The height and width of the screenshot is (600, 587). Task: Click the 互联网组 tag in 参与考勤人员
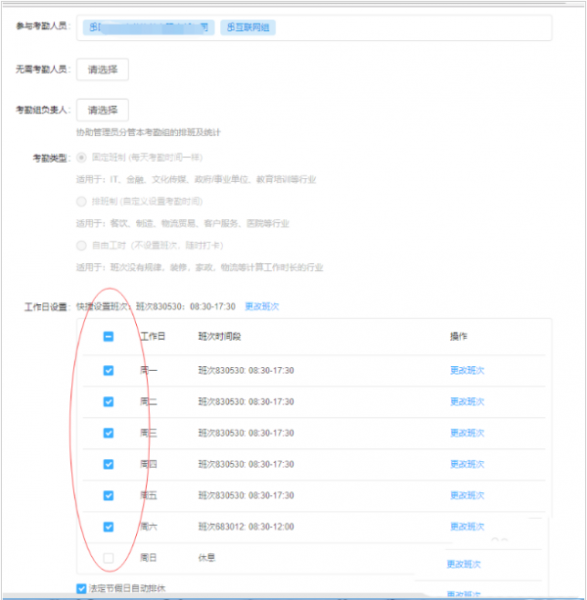click(x=248, y=28)
